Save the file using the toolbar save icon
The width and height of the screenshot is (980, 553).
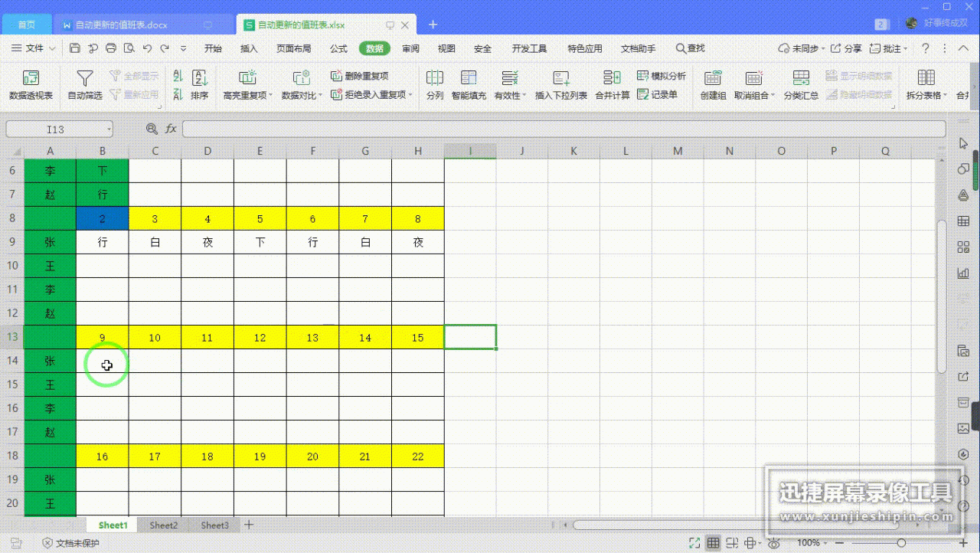(x=74, y=48)
